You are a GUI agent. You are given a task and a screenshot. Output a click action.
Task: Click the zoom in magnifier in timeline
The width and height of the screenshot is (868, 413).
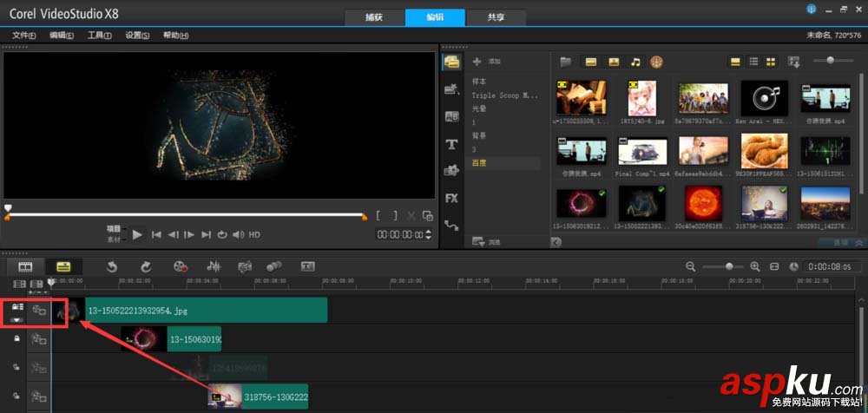754,267
